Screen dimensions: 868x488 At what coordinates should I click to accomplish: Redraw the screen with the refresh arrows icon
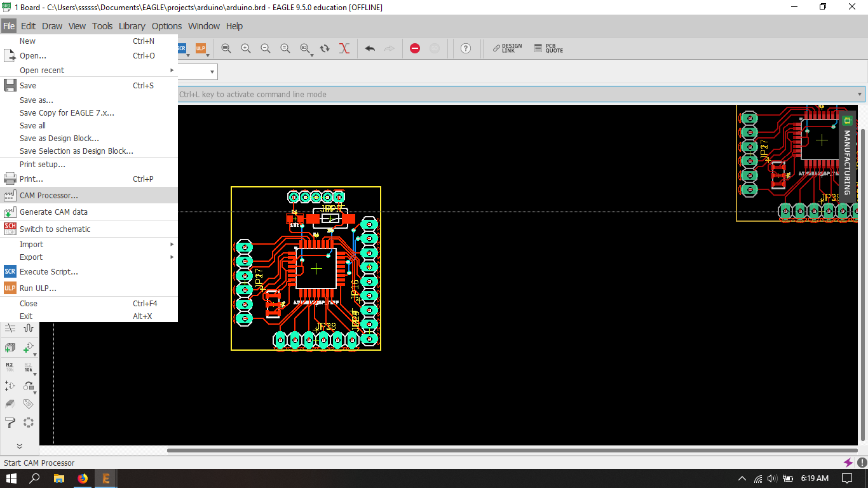pyautogui.click(x=325, y=48)
